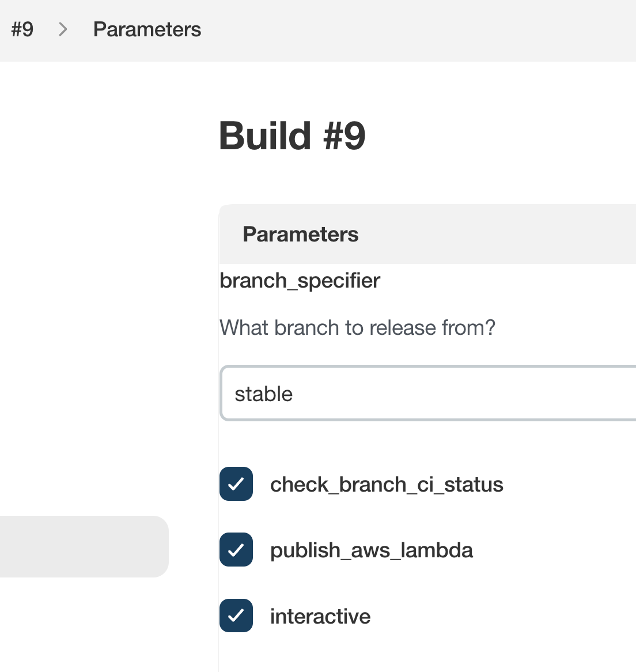Click the 'What branch to release from?' description
Screen dimensions: 636x672
click(357, 328)
